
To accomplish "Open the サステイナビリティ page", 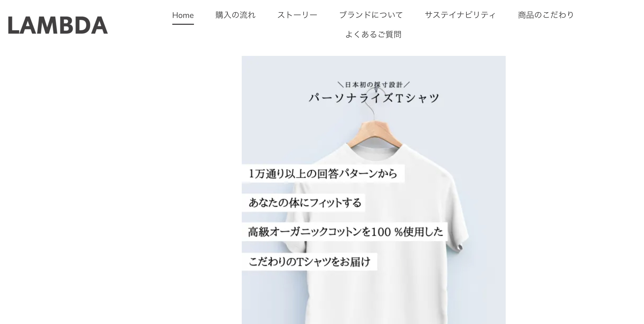I will (460, 15).
